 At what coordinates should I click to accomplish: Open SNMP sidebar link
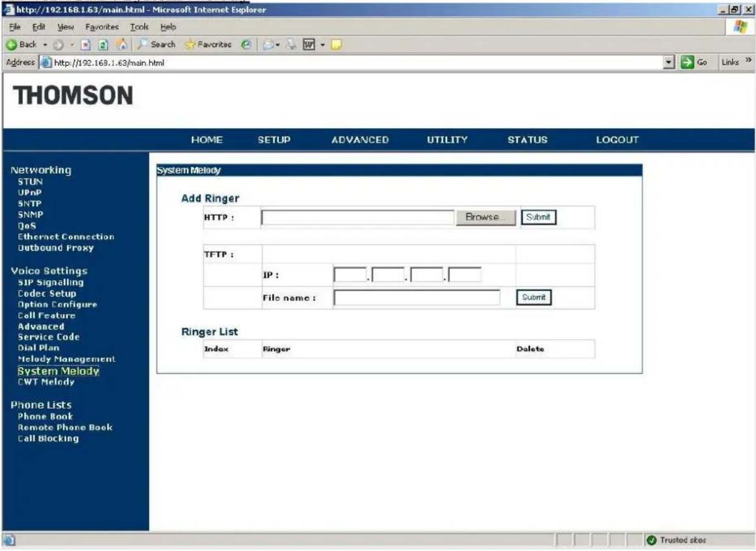(31, 214)
